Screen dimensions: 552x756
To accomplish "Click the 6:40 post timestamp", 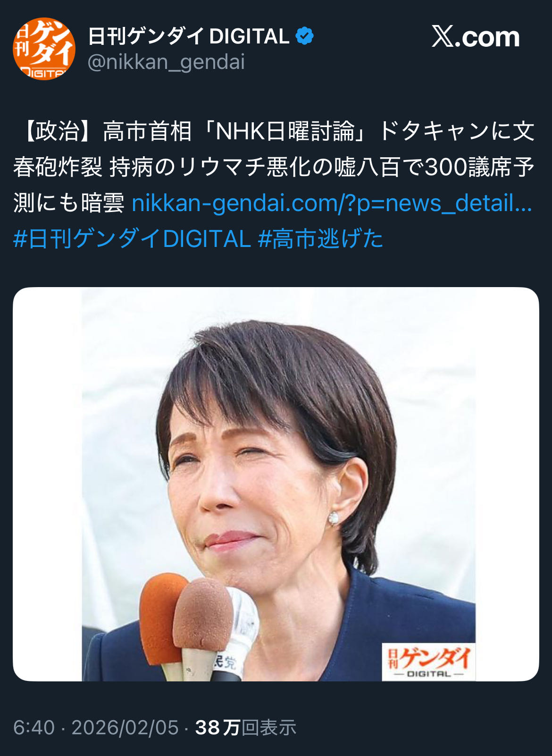I will pos(34,728).
